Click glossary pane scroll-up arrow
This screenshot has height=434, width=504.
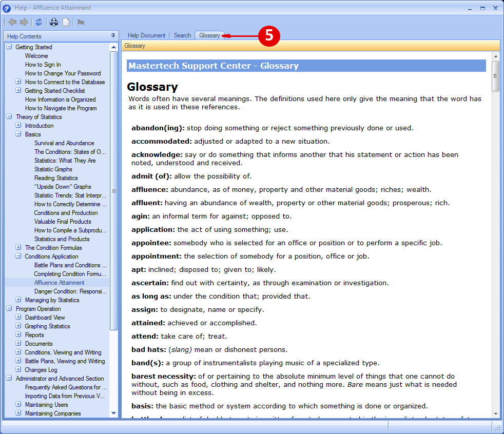pos(496,56)
